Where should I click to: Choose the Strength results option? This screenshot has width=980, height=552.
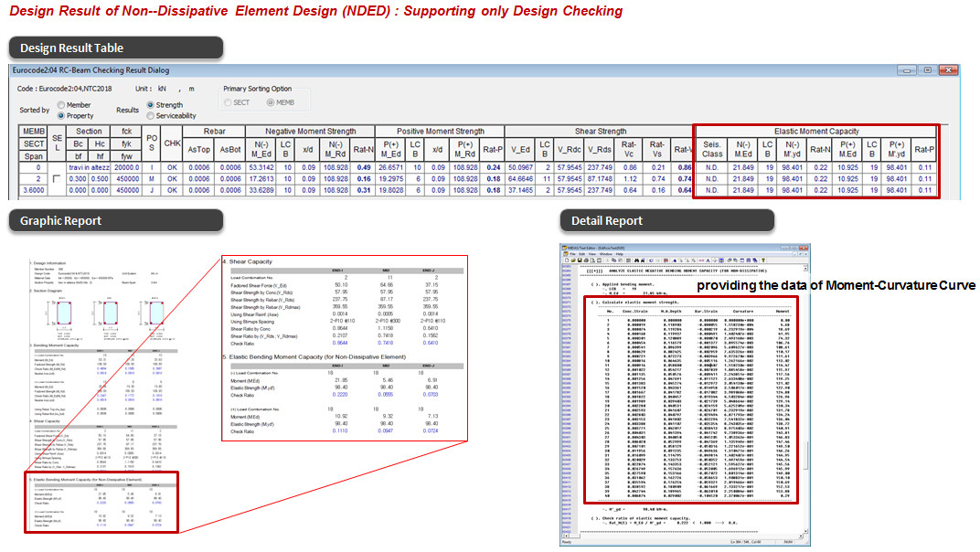coord(150,105)
